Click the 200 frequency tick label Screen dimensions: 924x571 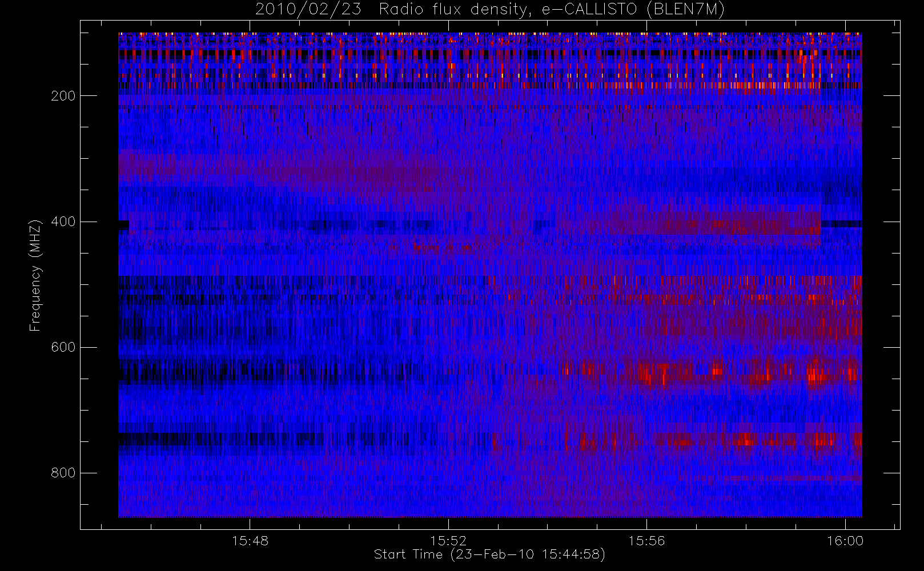[63, 96]
